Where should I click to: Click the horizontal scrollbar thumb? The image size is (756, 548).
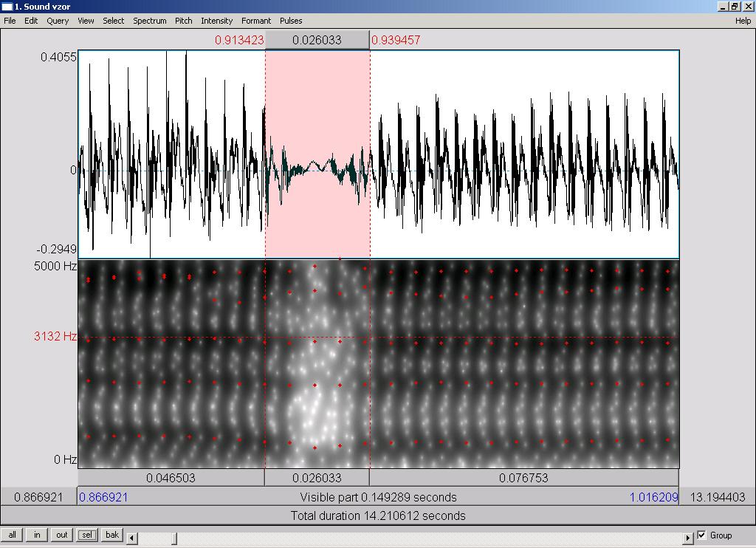click(x=174, y=538)
